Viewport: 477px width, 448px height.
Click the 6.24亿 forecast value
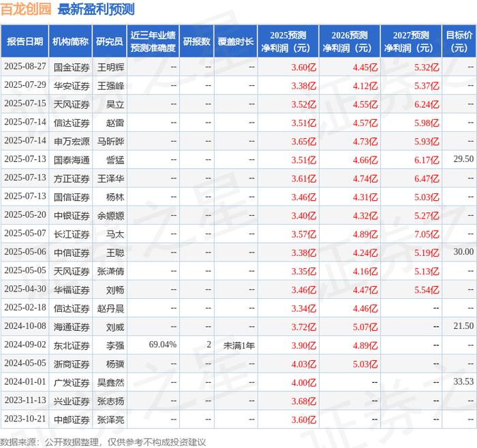[427, 104]
